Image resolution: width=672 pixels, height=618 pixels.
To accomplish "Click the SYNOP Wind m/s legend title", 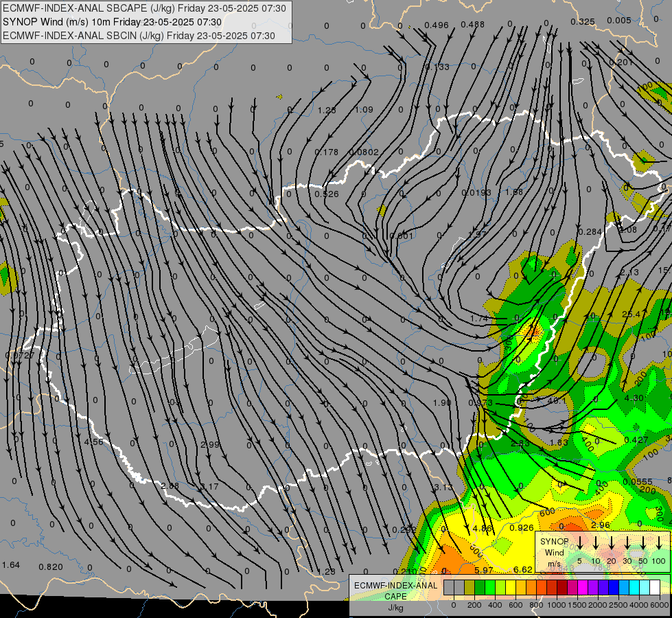I will coord(555,552).
